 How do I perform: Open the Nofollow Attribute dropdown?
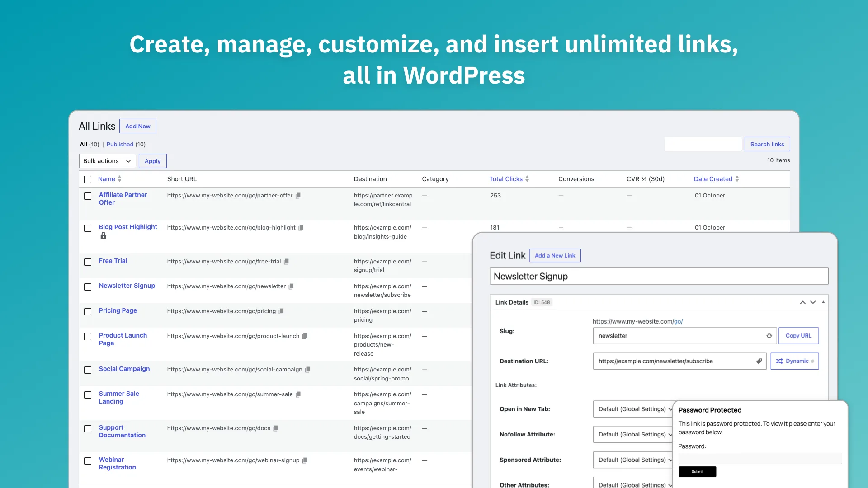(633, 434)
